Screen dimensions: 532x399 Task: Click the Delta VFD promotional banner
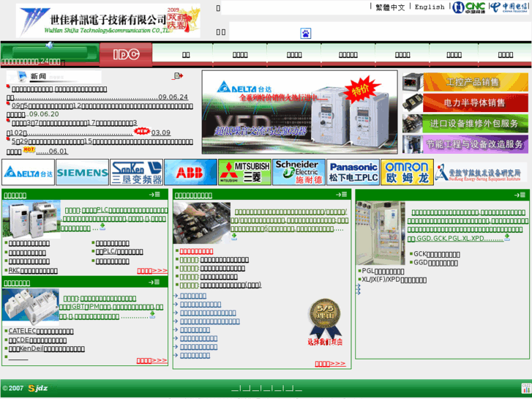pos(299,113)
